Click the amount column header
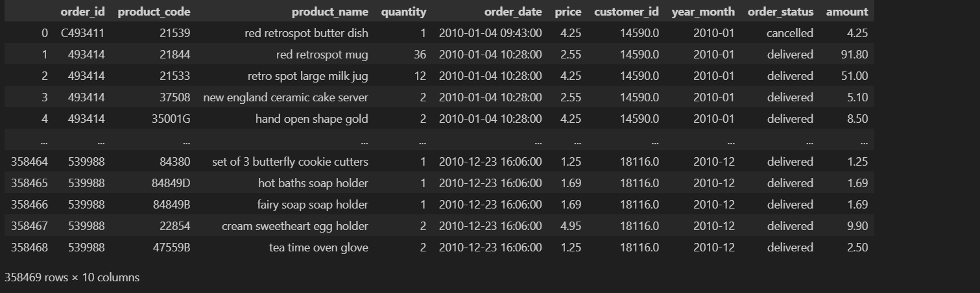 [x=846, y=12]
